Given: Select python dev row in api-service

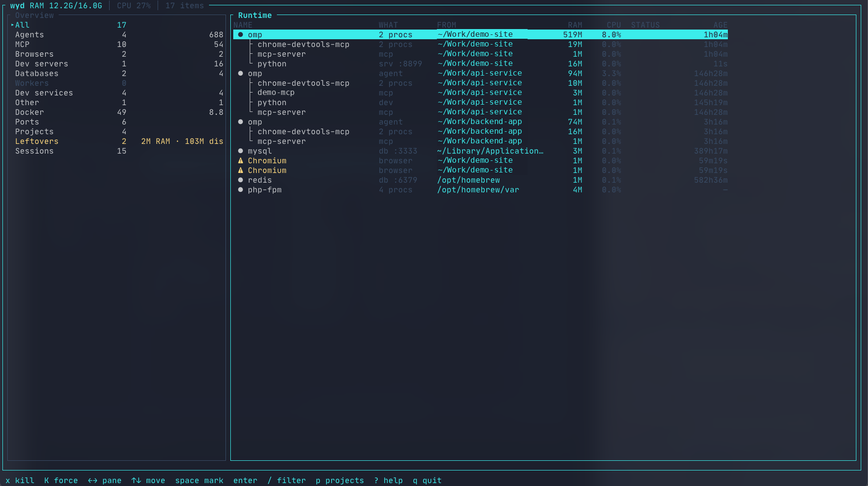Looking at the screenshot, I should coord(481,102).
